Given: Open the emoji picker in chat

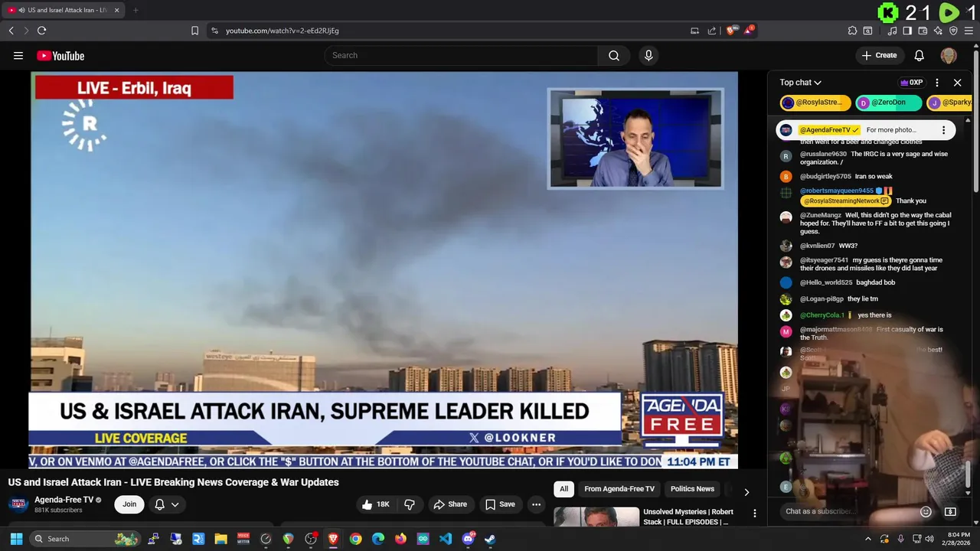Looking at the screenshot, I should 926,511.
